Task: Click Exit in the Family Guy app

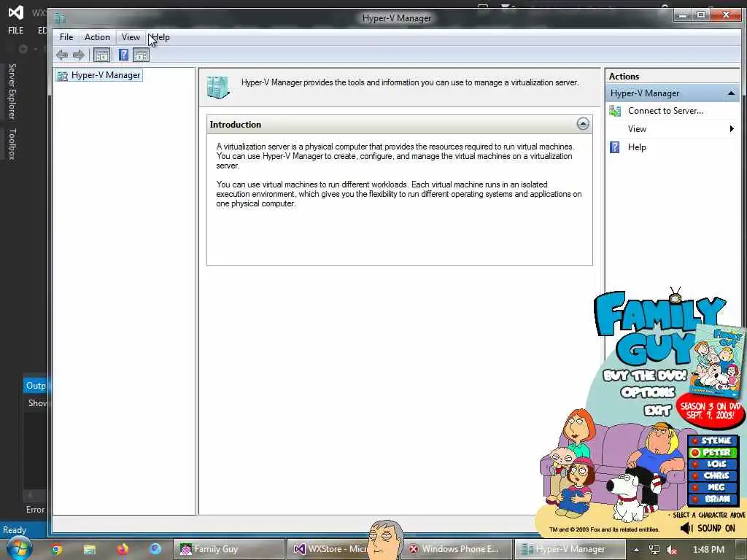Action: coord(658,410)
